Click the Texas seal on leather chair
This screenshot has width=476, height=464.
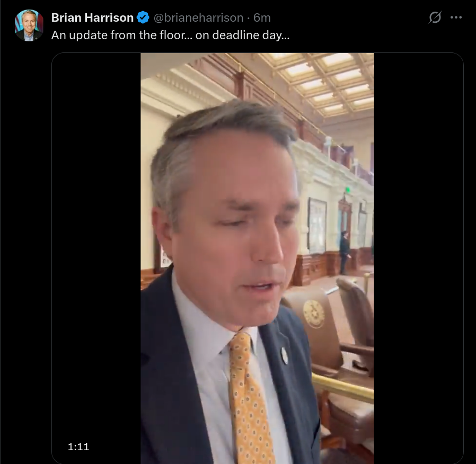pyautogui.click(x=314, y=314)
